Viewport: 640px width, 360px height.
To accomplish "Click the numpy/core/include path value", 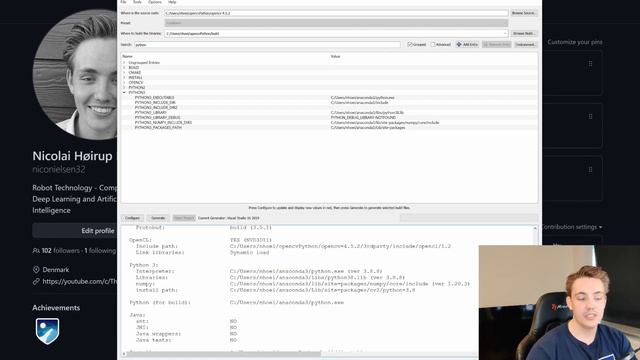I will point(385,122).
